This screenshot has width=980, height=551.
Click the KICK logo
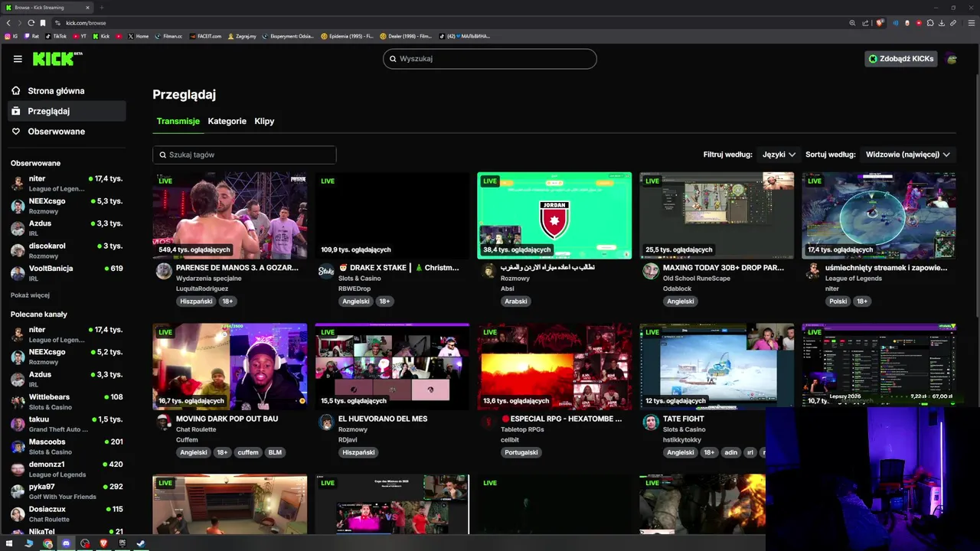coord(57,59)
